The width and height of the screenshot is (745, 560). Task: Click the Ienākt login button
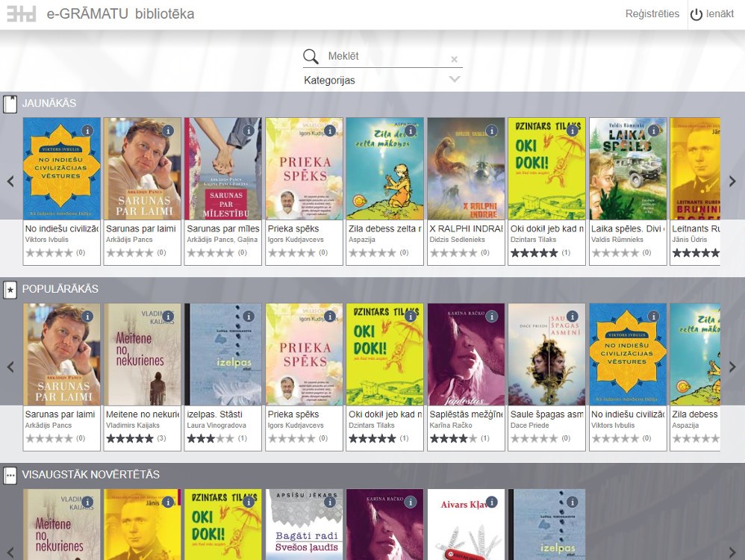click(x=720, y=13)
